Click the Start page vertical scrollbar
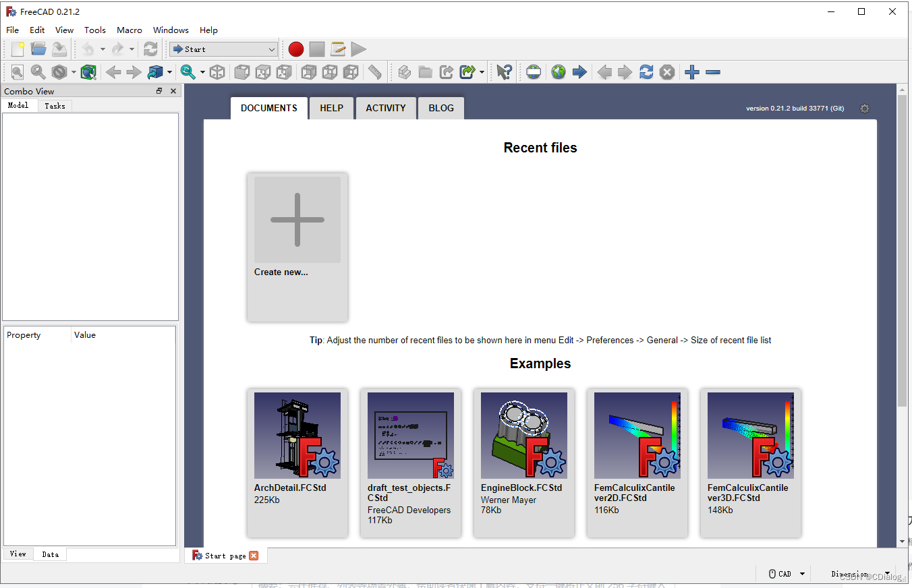 [902, 251]
